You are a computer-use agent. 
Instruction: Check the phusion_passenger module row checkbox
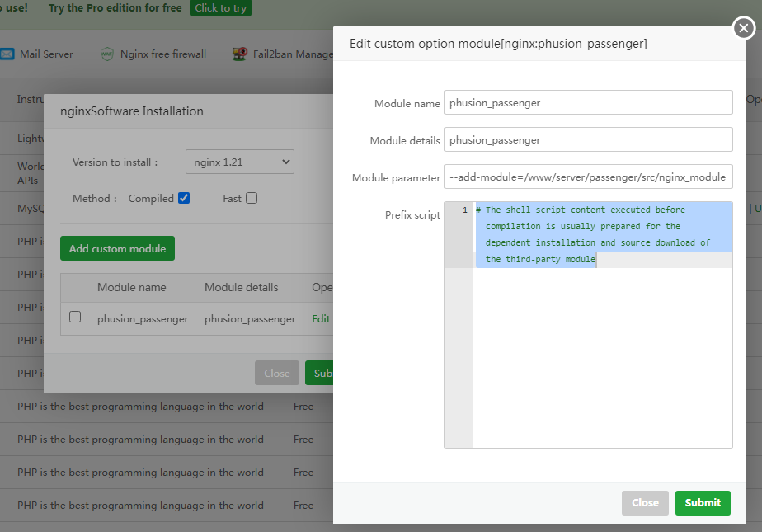click(75, 317)
